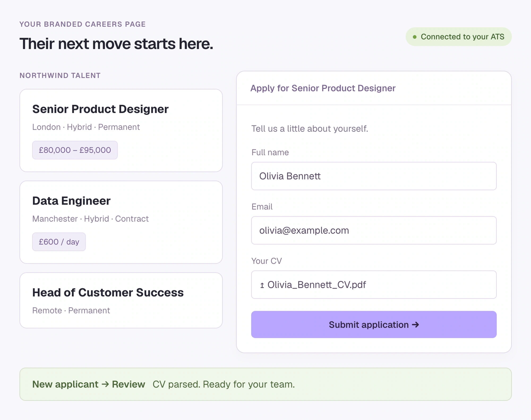
Task: Click the Your CV field label
Action: coord(267,261)
